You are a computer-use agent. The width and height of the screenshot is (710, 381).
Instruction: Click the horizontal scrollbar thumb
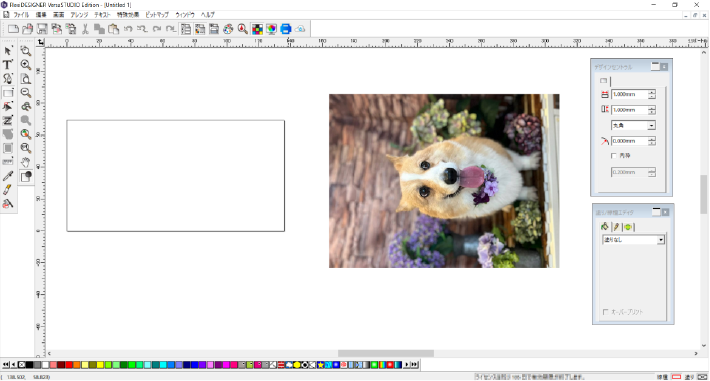coord(386,353)
